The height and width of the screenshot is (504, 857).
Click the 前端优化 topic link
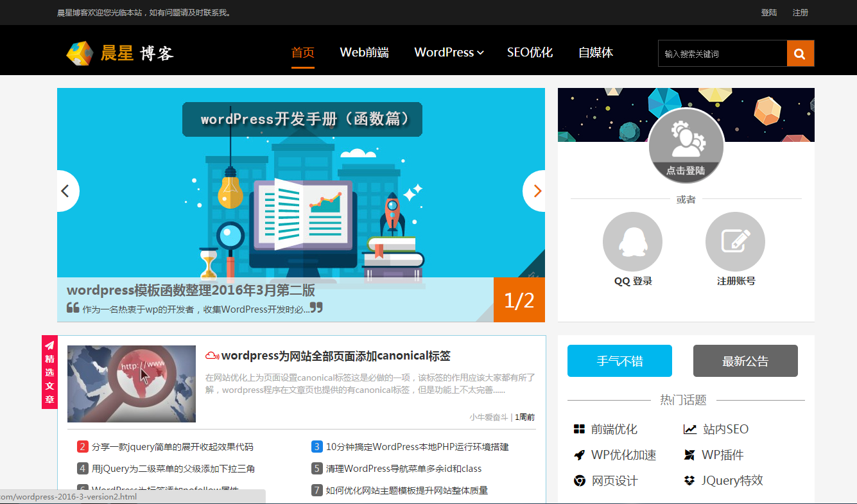pos(614,430)
